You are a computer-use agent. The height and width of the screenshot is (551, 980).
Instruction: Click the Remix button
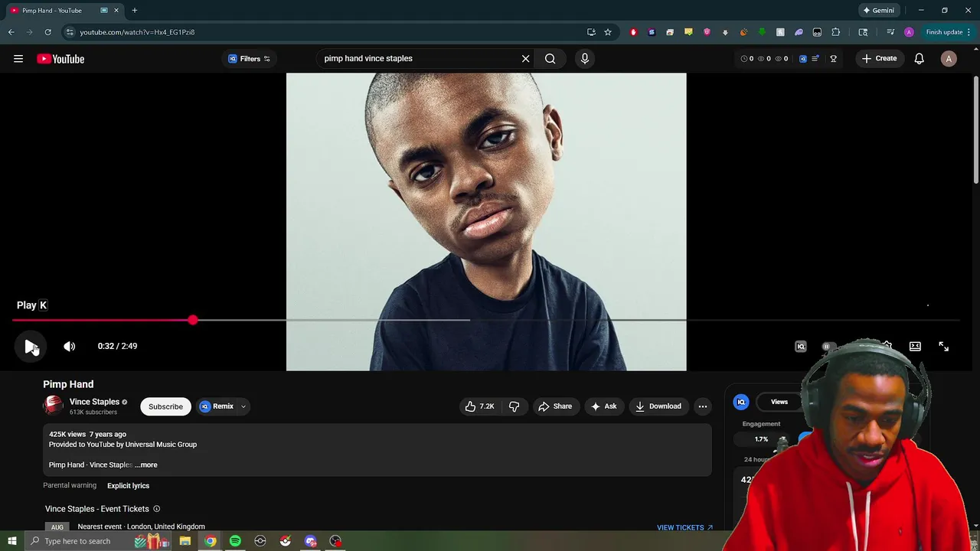point(217,406)
